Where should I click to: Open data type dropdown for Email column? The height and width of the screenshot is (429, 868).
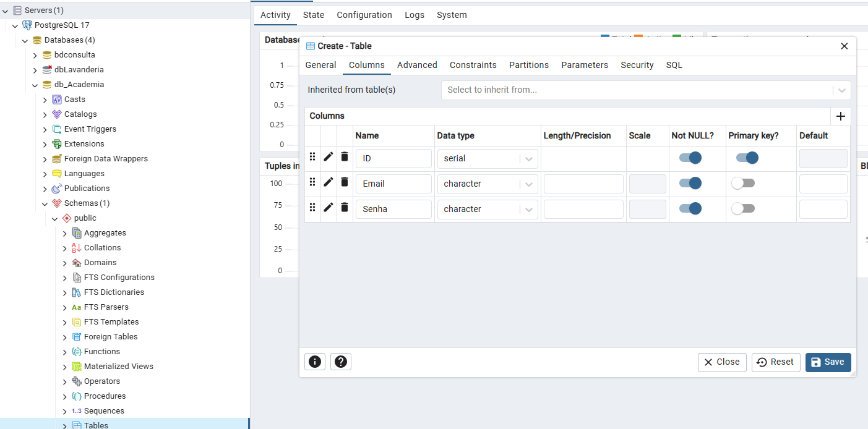pyautogui.click(x=529, y=184)
